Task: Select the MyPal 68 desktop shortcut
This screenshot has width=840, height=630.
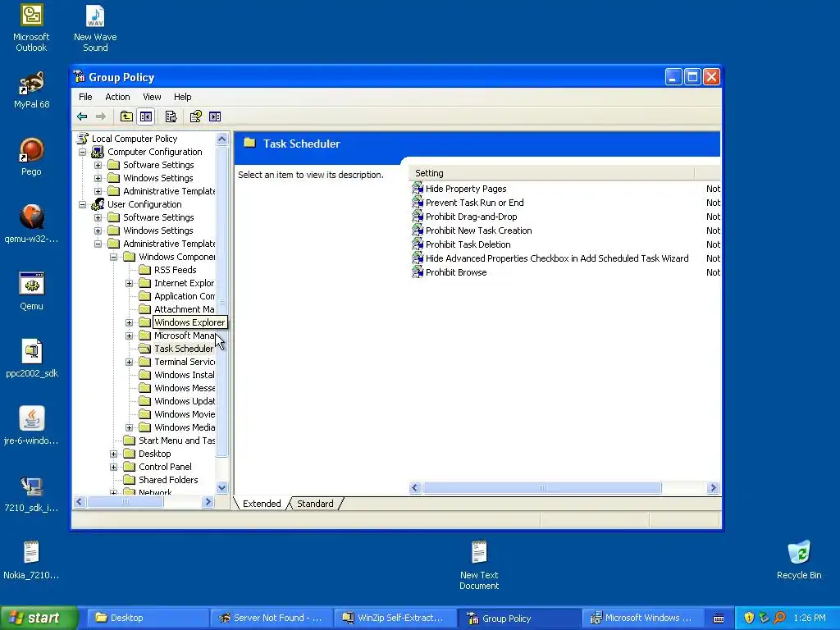Action: point(32,90)
